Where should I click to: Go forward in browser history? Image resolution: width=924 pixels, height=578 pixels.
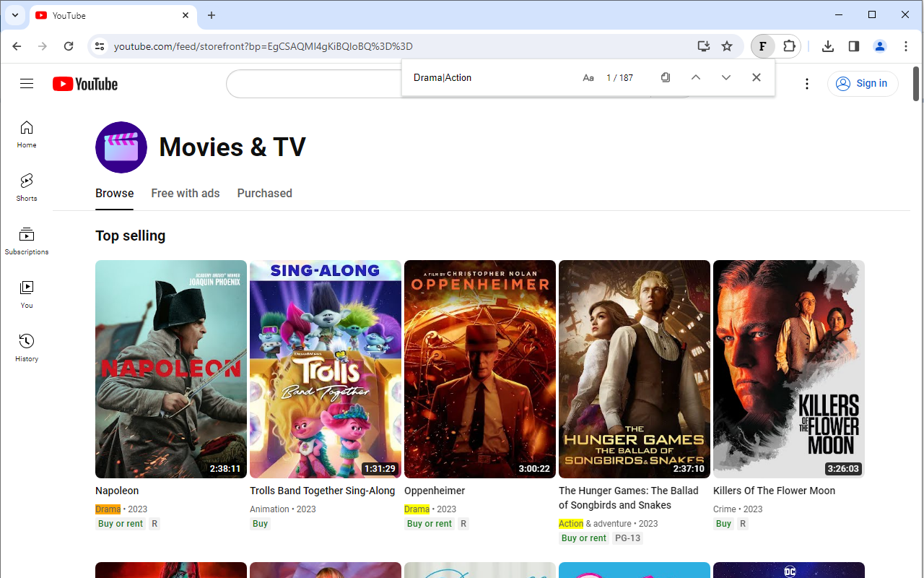(43, 46)
